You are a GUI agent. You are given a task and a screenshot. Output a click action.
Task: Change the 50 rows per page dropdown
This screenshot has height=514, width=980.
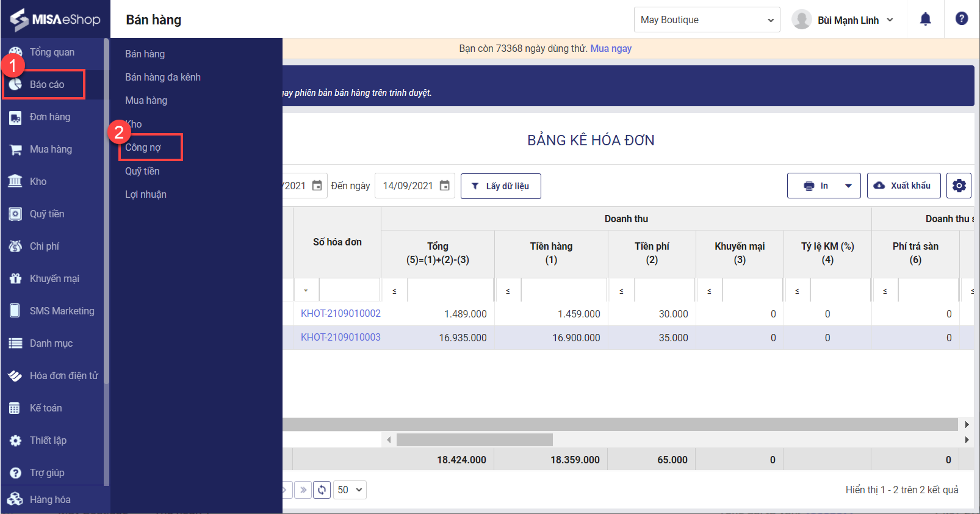coord(350,490)
